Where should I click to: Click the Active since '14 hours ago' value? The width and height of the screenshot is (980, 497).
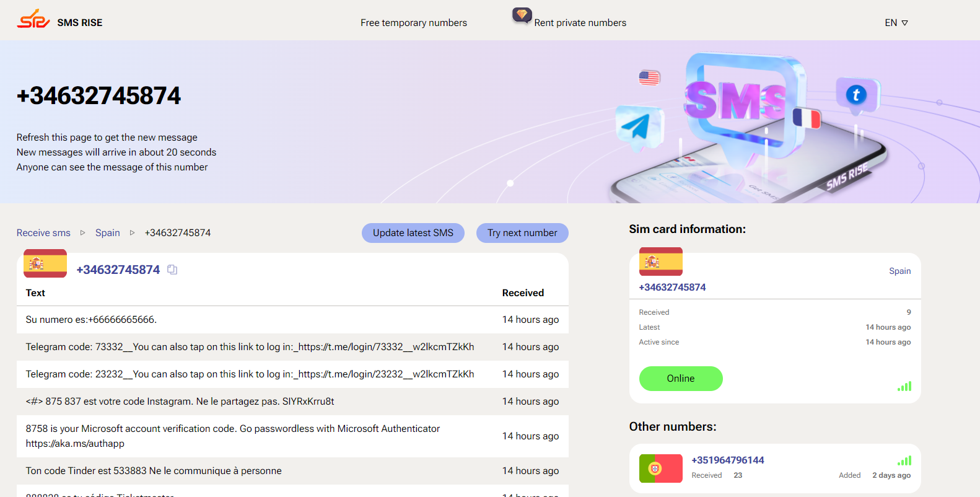click(x=888, y=342)
